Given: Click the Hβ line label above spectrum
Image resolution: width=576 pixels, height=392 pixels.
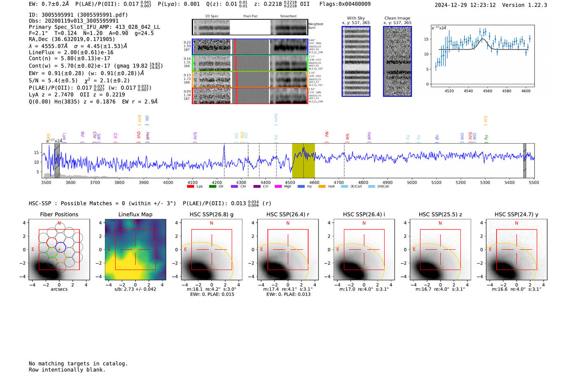Looking at the screenshot, I should pos(437,139).
